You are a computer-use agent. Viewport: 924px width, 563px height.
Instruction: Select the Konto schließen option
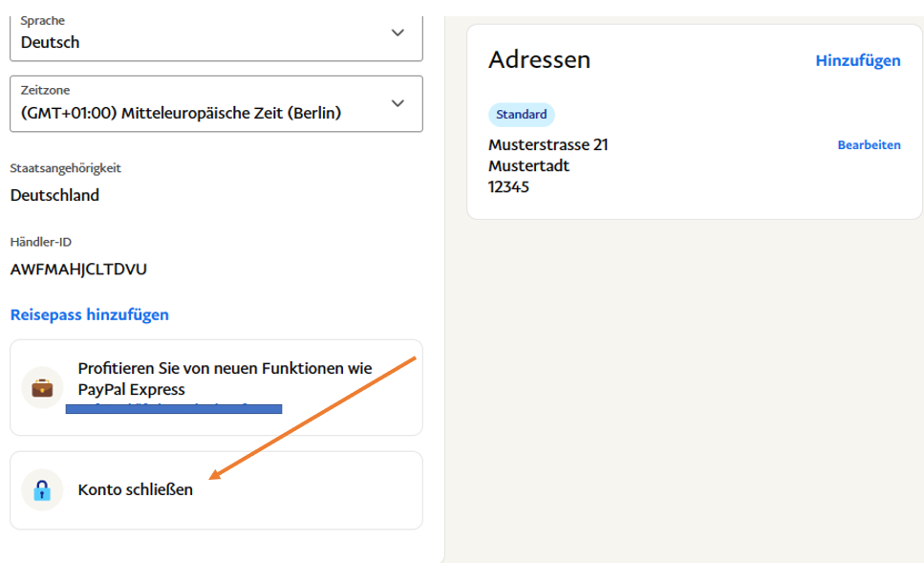pos(136,490)
